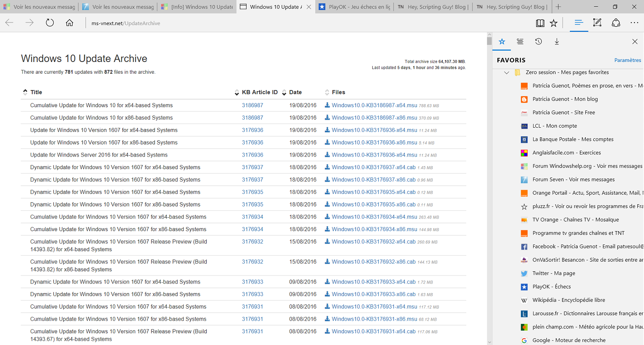
Task: Switch to the History tab in Hub
Action: click(x=538, y=41)
